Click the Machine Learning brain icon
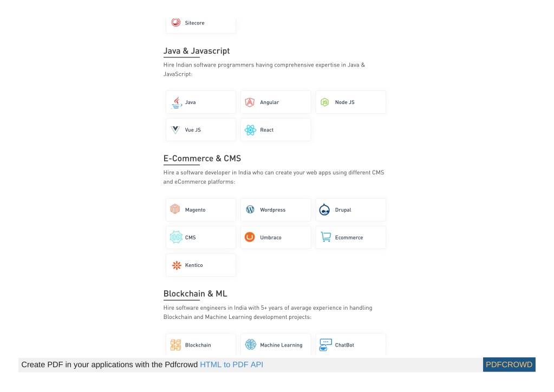 coord(251,344)
